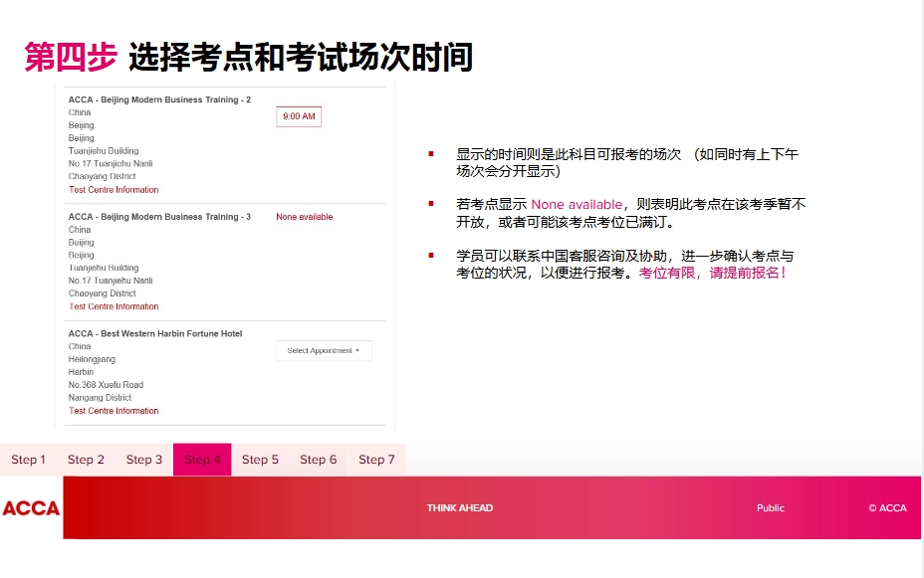Click the pink '第四步' heading
Image resolution: width=924 pixels, height=578 pixels.
pos(70,58)
